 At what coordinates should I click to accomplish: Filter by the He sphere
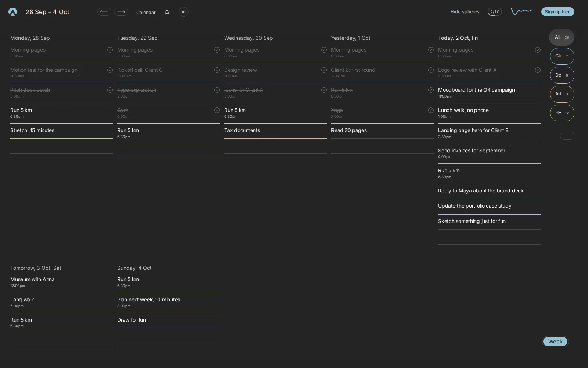562,113
